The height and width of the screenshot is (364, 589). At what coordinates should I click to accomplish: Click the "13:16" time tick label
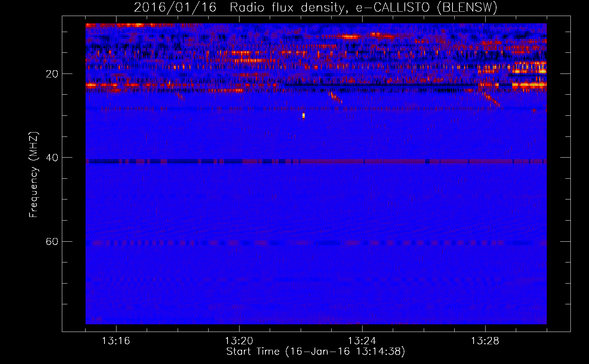point(116,341)
